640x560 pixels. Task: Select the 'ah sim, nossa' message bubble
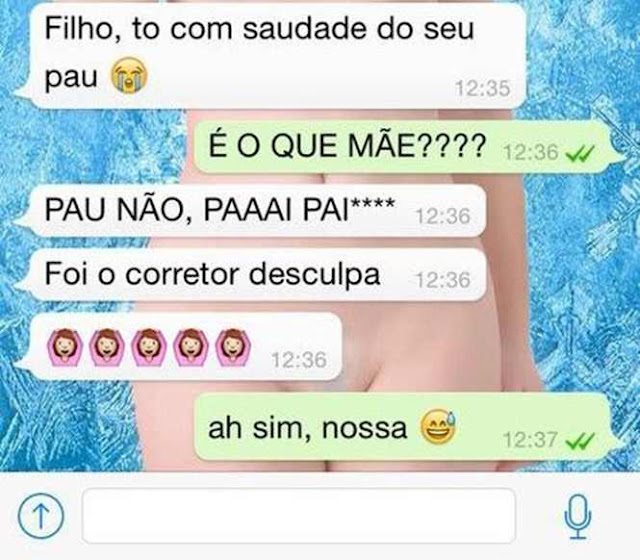402,427
